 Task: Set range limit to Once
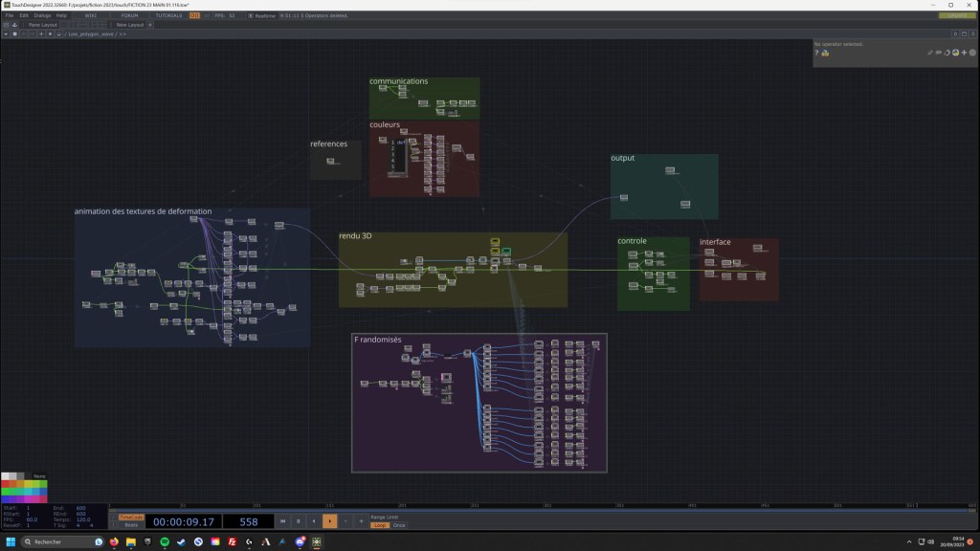399,525
